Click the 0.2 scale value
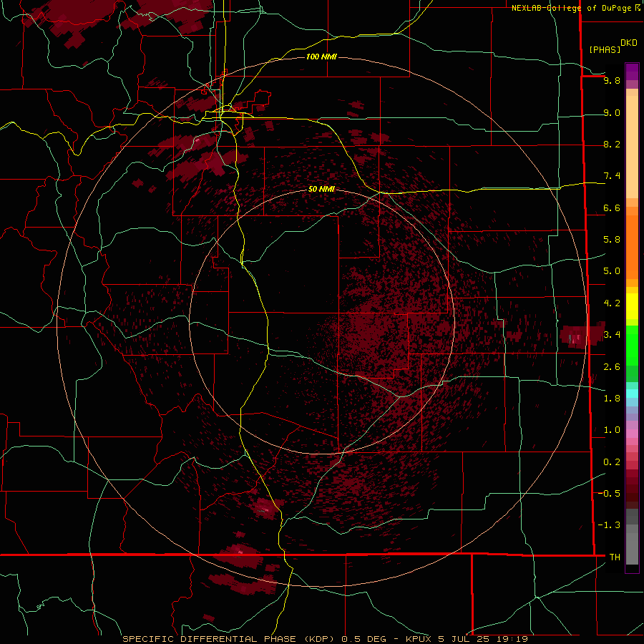The image size is (644, 644). 612,462
